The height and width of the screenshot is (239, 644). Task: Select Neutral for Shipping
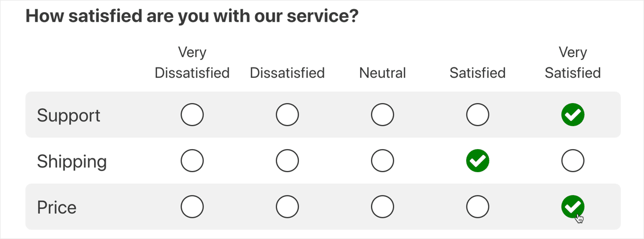point(383,161)
